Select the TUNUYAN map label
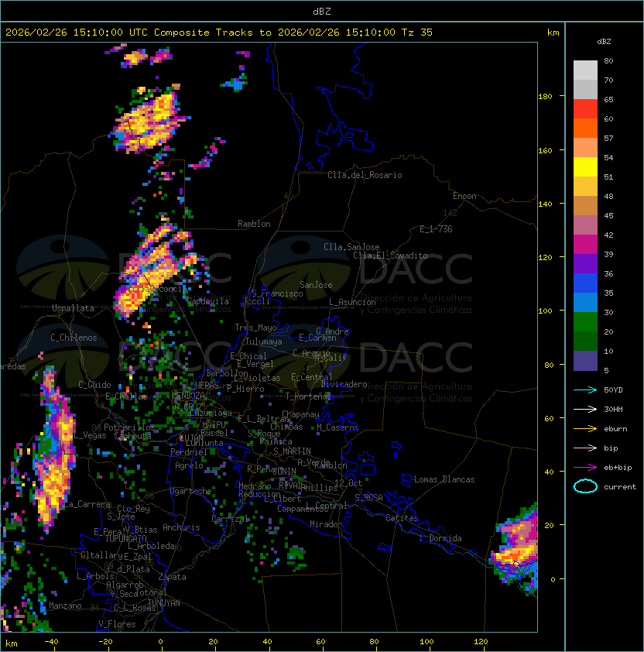 (164, 603)
